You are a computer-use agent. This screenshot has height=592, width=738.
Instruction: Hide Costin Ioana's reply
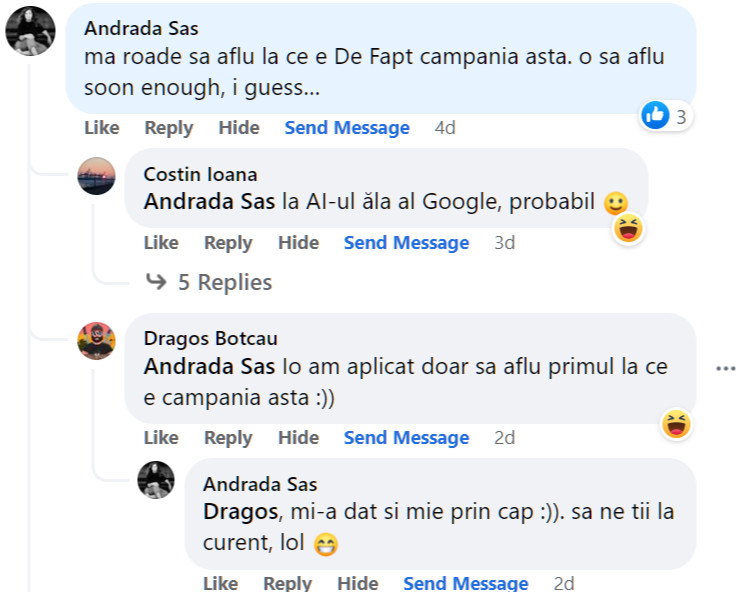coord(298,243)
